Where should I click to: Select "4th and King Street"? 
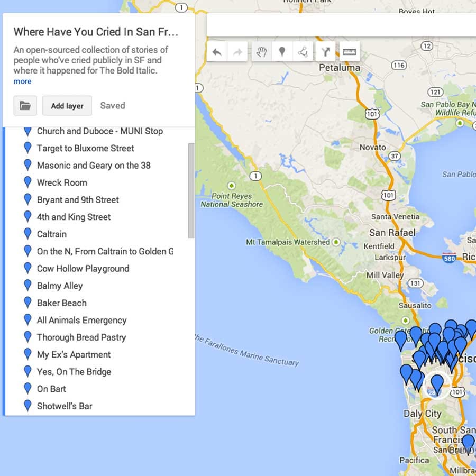pyautogui.click(x=73, y=217)
